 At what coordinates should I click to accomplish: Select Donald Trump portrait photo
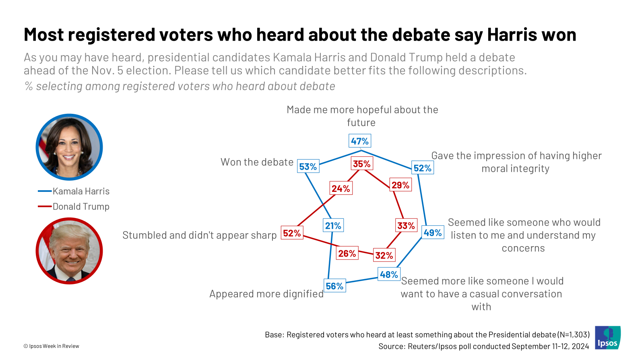[x=69, y=251]
